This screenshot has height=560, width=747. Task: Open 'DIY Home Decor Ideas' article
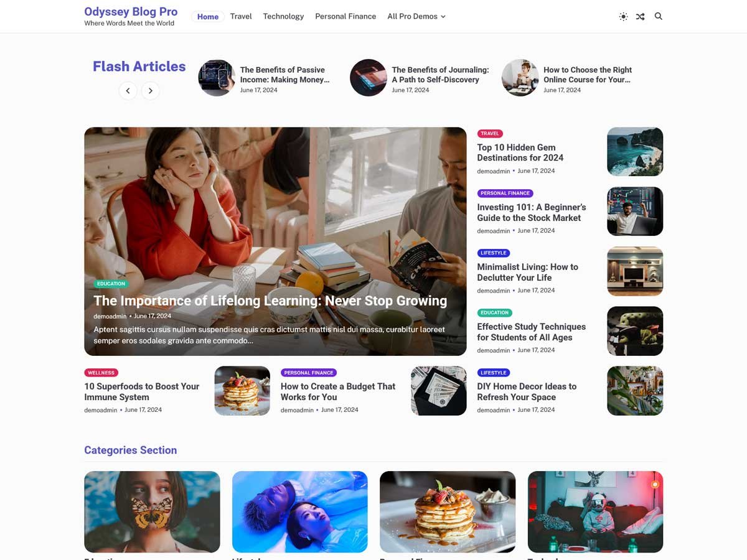pos(527,391)
